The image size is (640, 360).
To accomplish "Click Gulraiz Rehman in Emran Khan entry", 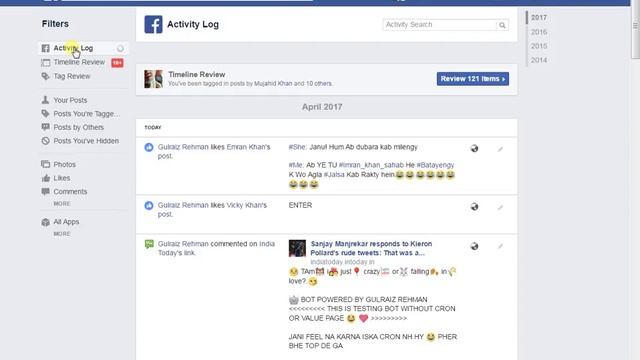I will (x=183, y=147).
